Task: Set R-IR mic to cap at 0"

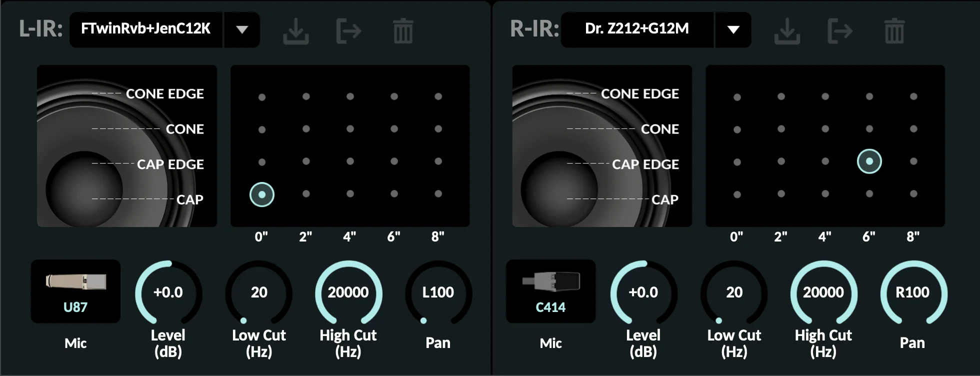Action: 737,194
